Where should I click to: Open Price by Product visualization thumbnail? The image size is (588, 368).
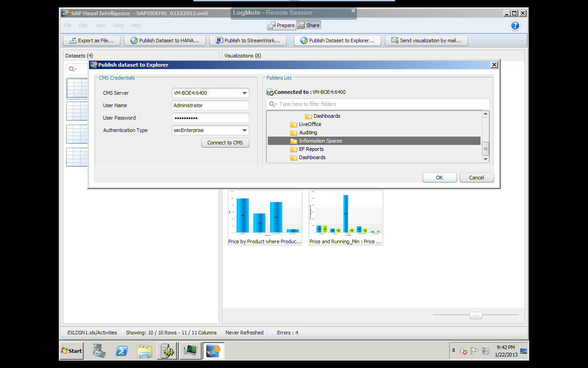tap(265, 218)
